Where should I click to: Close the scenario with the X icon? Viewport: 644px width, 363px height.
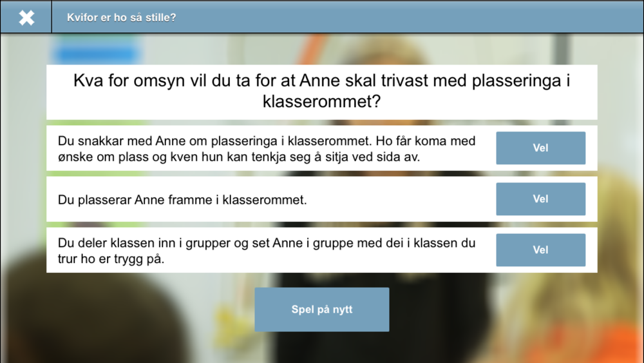(26, 17)
